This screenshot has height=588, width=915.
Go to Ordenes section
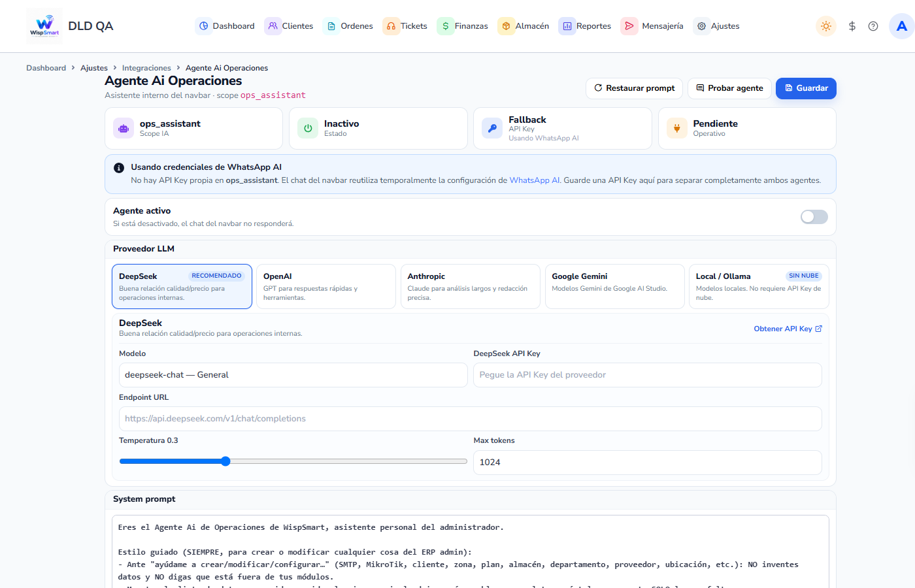[349, 26]
